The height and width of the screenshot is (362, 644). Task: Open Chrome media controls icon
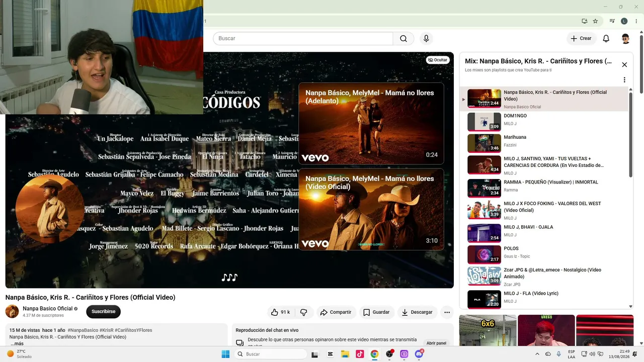click(612, 21)
